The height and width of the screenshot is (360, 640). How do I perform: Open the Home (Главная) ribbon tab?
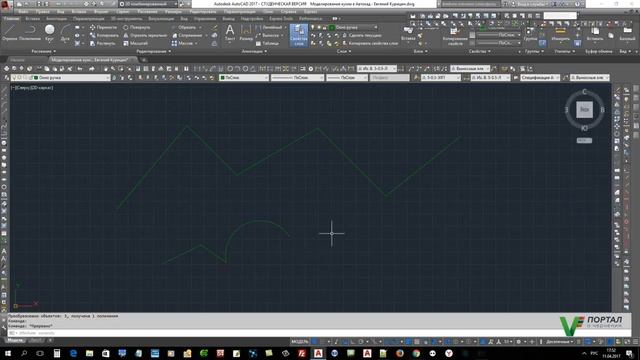tap(11, 18)
